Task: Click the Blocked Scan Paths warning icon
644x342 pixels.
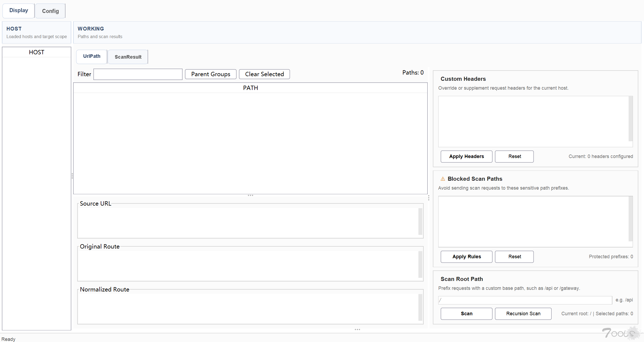Action: tap(443, 179)
